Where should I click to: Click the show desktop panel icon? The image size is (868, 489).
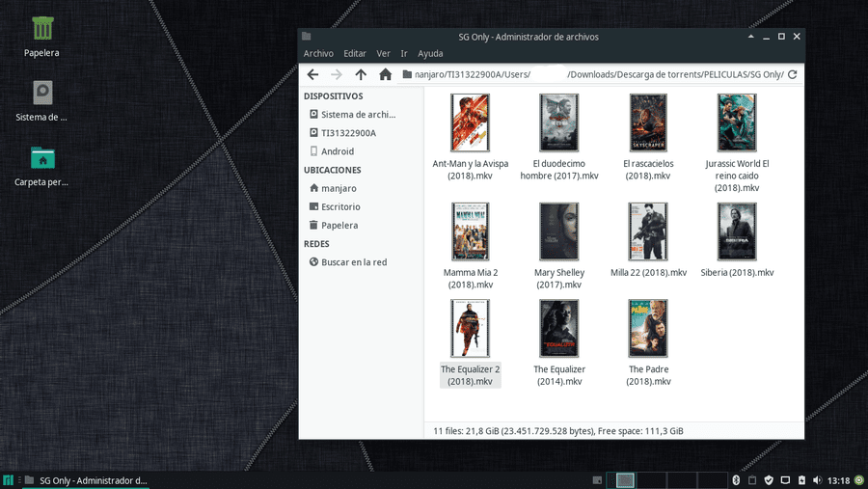point(597,480)
